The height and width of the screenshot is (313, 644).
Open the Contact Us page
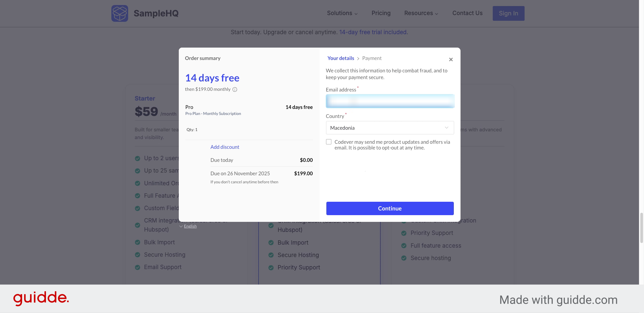(x=467, y=13)
